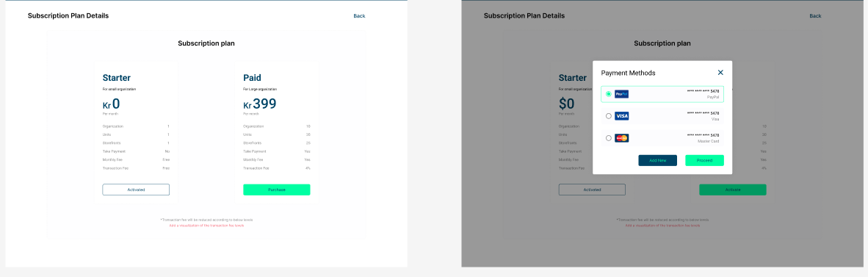Click the Add New button
The width and height of the screenshot is (868, 277).
[x=658, y=160]
